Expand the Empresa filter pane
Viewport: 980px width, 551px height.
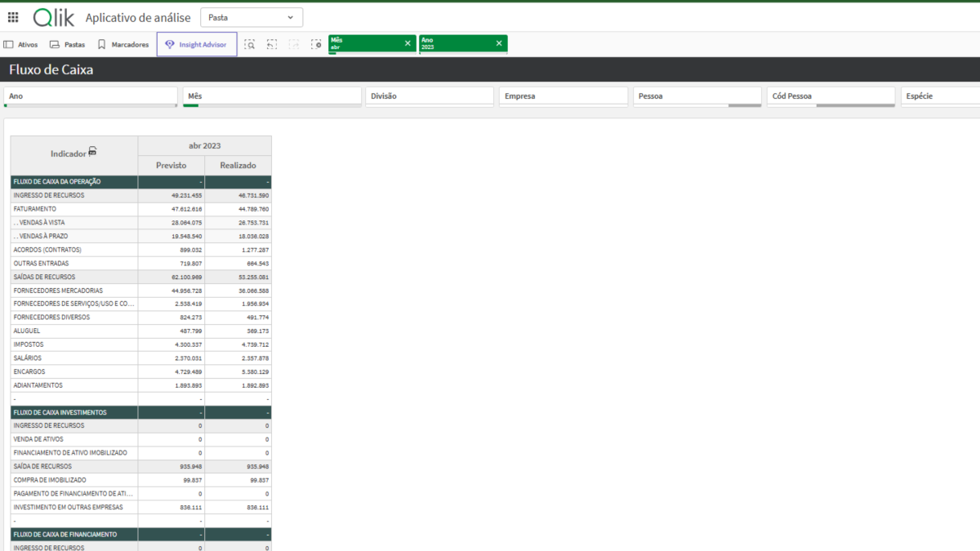coord(563,96)
